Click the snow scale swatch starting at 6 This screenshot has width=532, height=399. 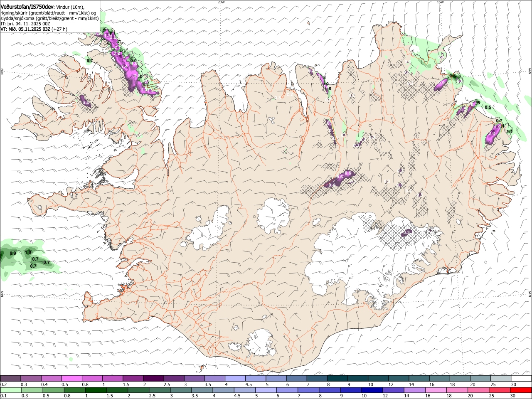296,379
